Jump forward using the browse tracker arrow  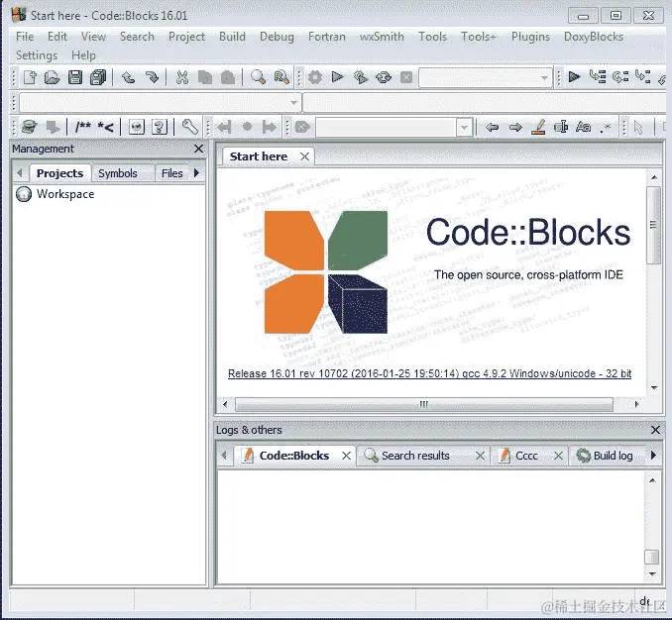click(270, 127)
